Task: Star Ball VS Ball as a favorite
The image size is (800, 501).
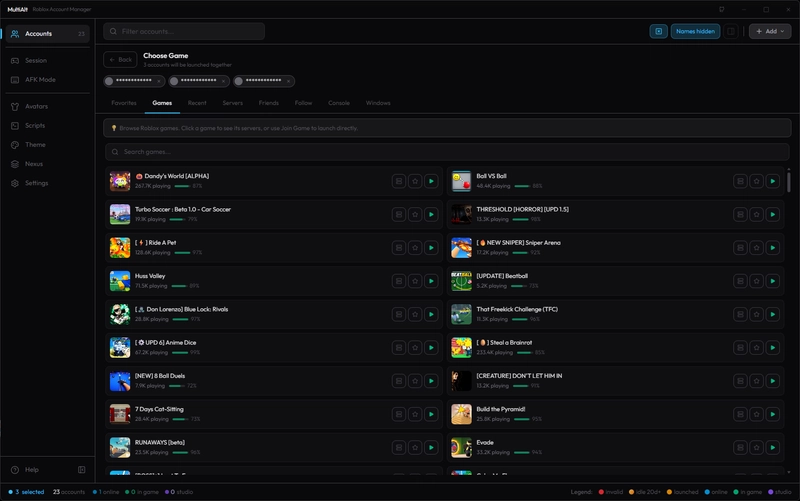Action: 757,181
